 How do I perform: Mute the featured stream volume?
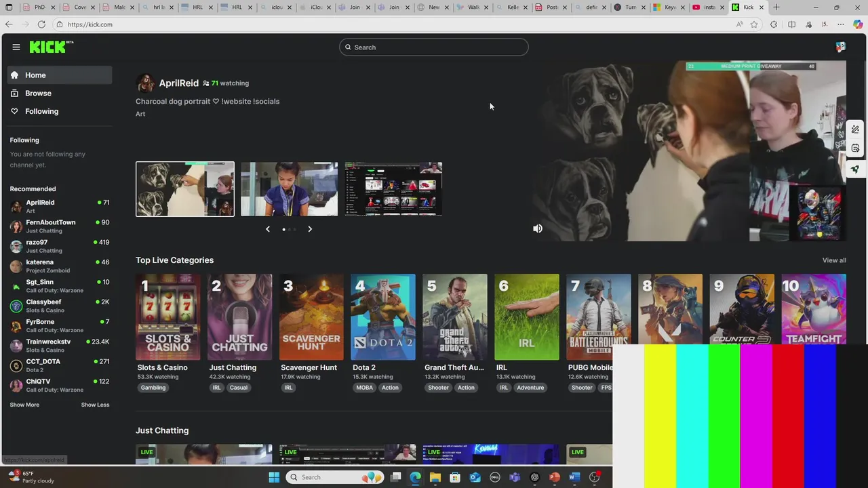pos(538,228)
